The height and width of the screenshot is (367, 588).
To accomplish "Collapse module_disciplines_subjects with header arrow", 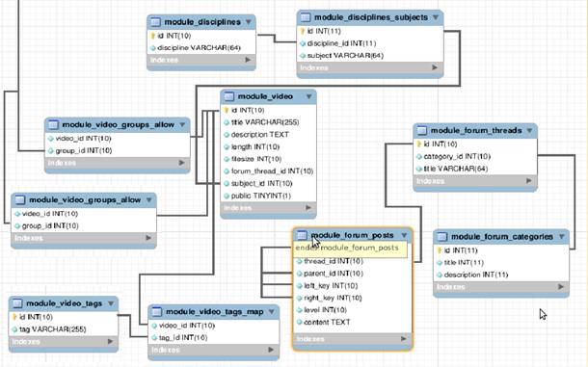I will [436, 17].
